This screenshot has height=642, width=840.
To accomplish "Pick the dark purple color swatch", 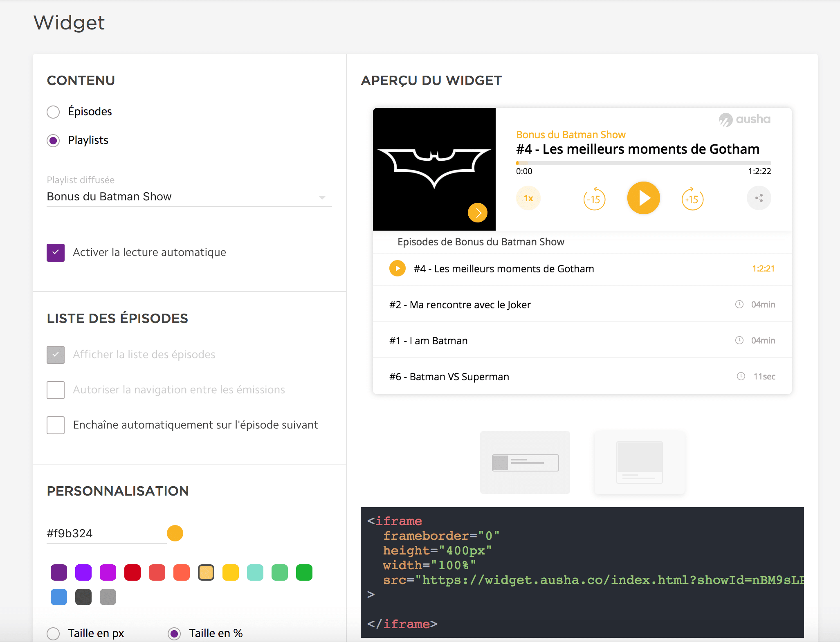I will [x=59, y=572].
